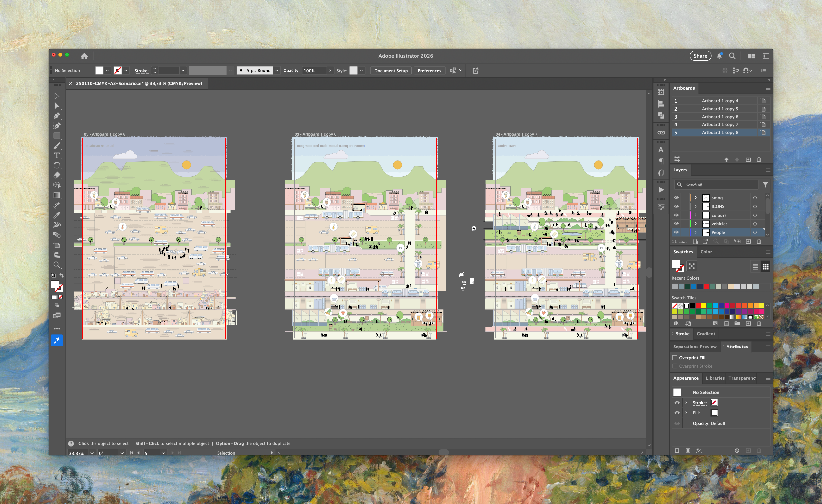The image size is (822, 504).
Task: Select the Rectangle tool
Action: click(57, 135)
